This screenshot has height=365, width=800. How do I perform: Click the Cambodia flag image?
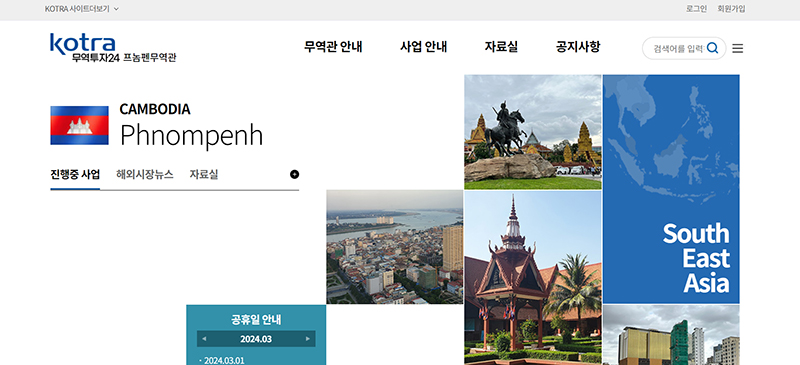79,126
